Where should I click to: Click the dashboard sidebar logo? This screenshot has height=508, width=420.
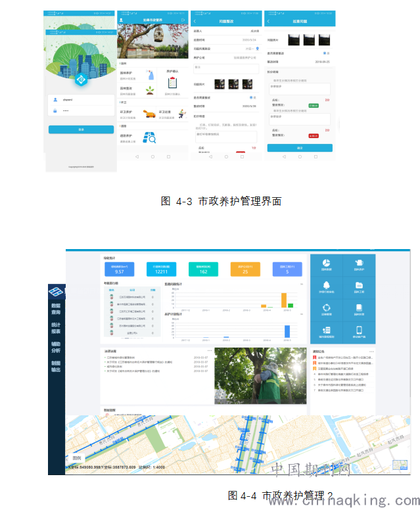[56, 292]
